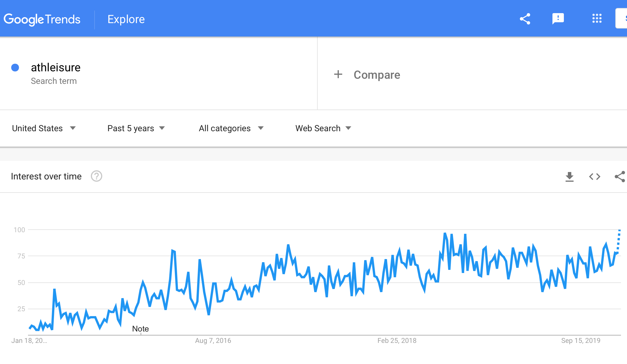
Task: Edit the athleisure search term
Action: point(56,68)
